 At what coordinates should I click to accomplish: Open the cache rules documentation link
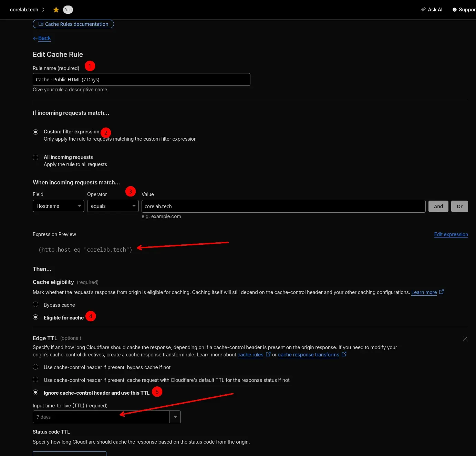tap(250, 355)
